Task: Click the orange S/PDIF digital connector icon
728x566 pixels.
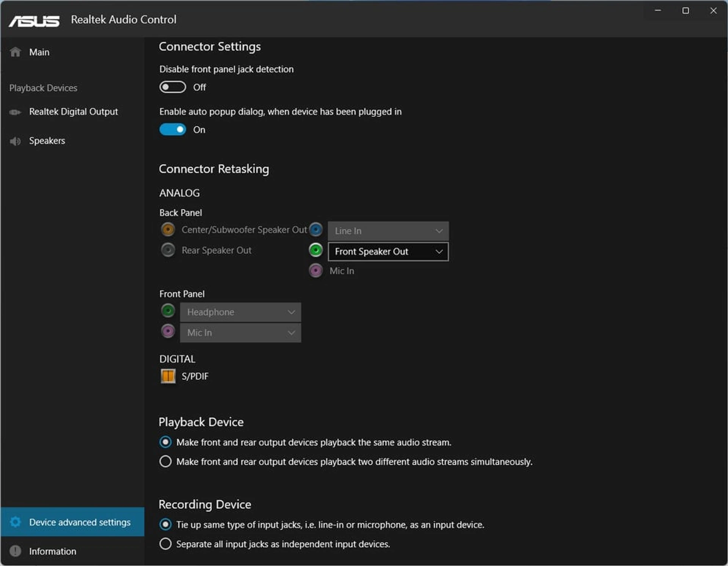Action: (168, 376)
